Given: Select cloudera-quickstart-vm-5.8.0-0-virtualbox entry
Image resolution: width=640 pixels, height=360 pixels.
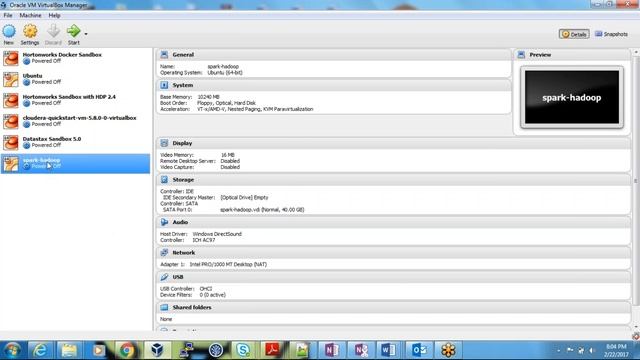Looking at the screenshot, I should click(x=76, y=121).
